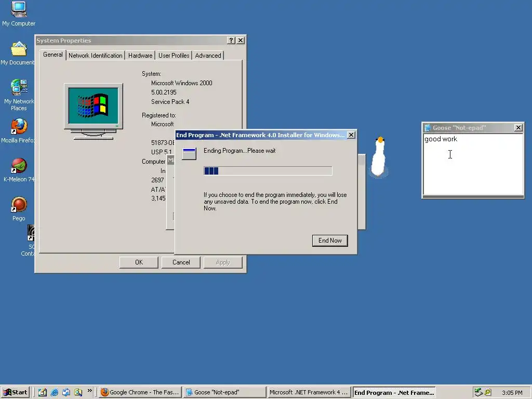Click 'good work' text in Not-epad

[441, 139]
